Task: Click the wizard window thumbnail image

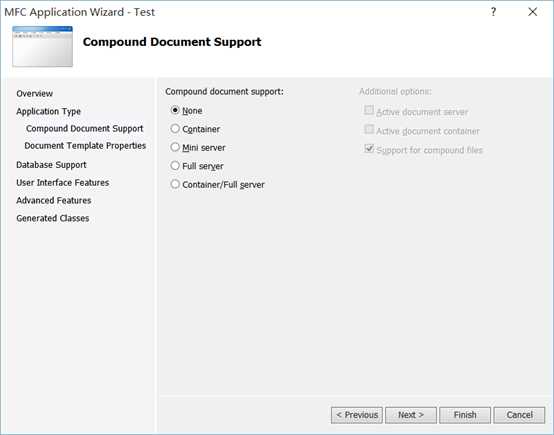Action: (x=42, y=46)
